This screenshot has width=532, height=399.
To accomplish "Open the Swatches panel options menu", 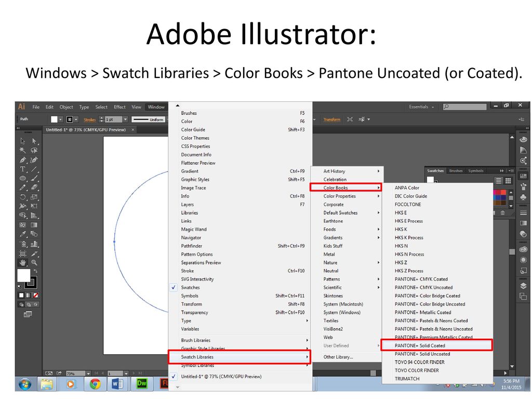I will click(x=510, y=170).
